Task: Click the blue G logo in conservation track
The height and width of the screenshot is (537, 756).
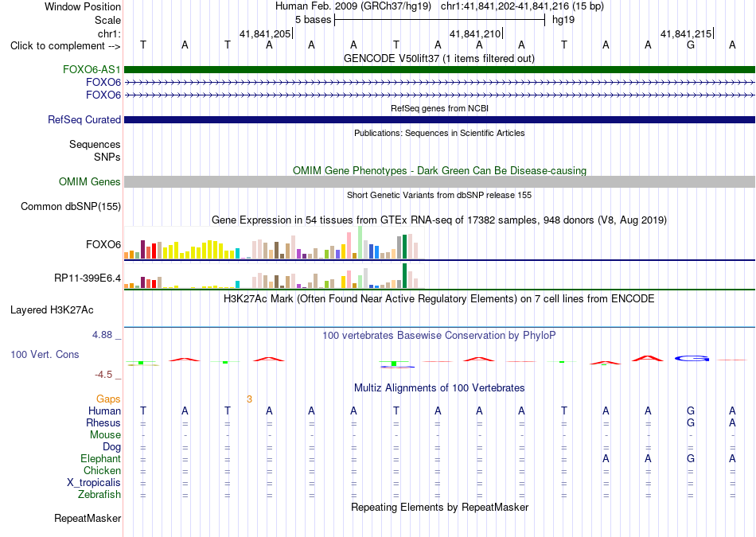Action: coord(692,358)
